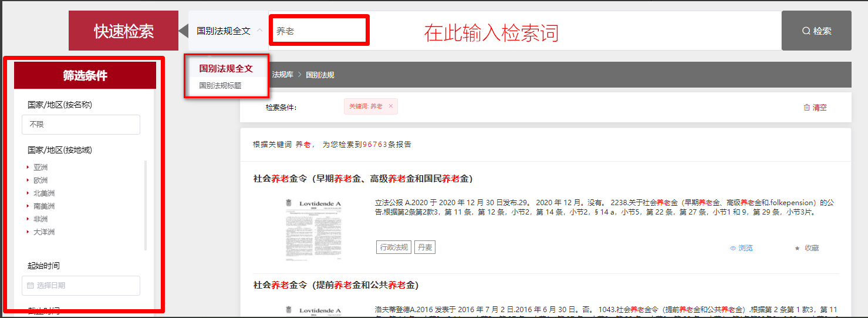Click the 检索 search button
This screenshot has height=318, width=868.
coord(816,31)
